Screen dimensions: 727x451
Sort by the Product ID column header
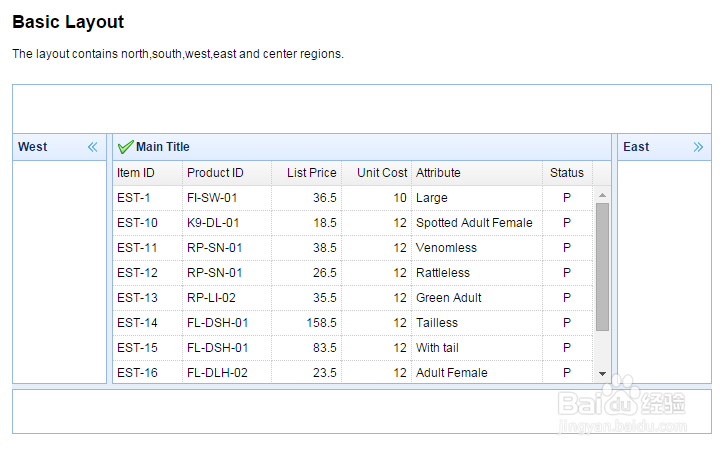[x=215, y=173]
